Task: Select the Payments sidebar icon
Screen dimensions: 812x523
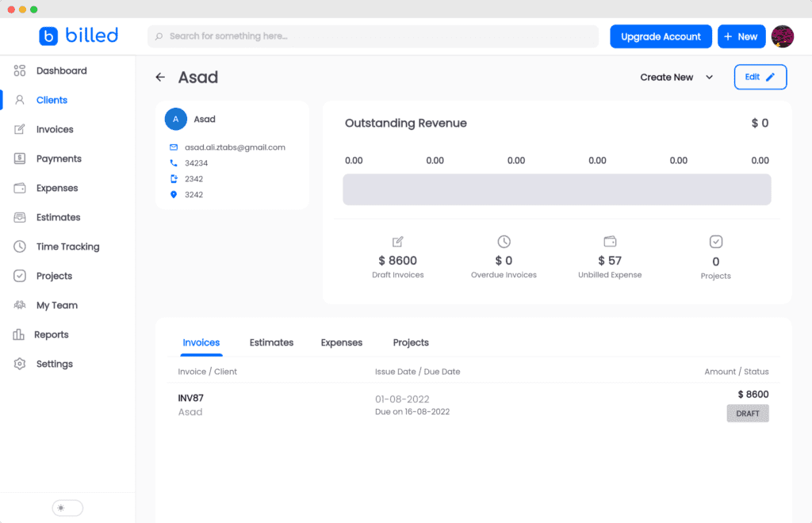Action: 19,158
